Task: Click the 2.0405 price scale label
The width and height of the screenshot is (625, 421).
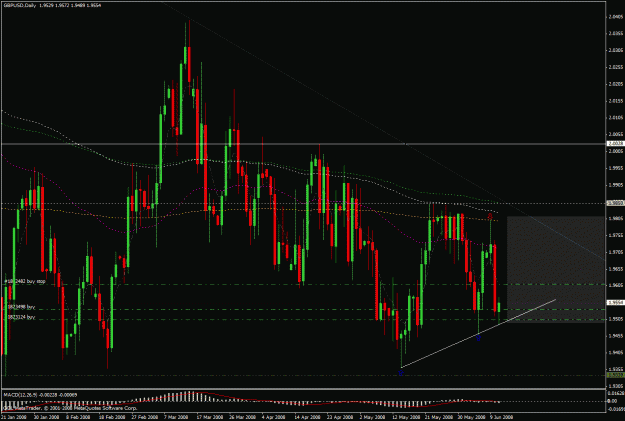Action: tap(616, 17)
